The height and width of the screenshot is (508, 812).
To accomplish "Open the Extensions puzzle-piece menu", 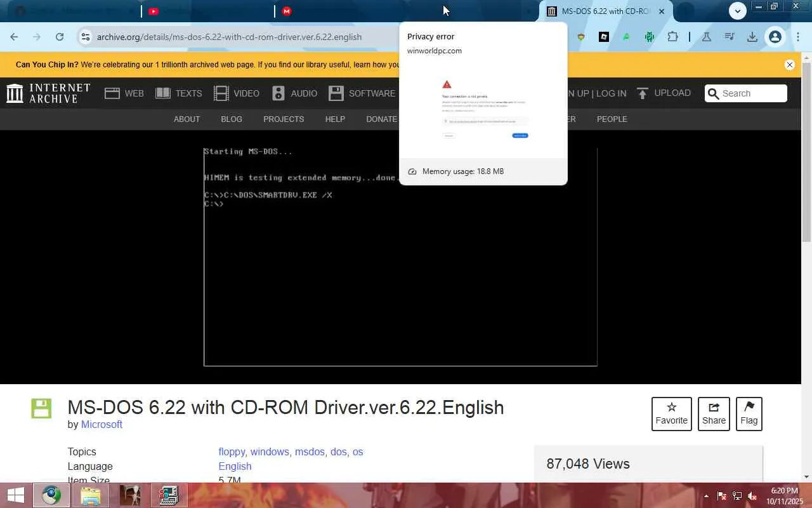I will click(672, 37).
